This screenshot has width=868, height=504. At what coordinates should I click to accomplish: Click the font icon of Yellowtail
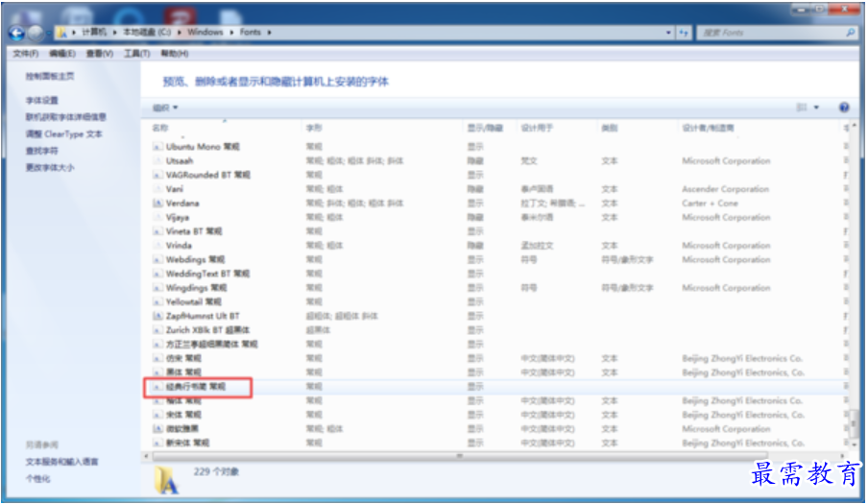157,301
